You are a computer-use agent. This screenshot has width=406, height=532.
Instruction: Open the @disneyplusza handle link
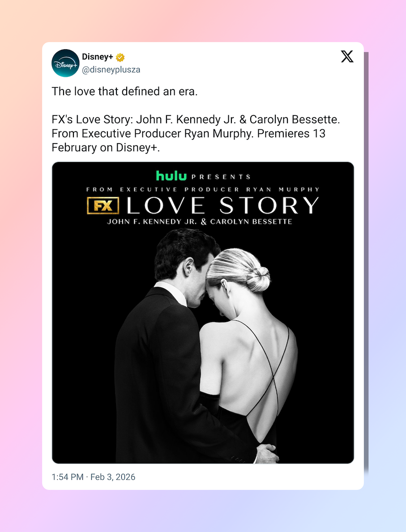[x=111, y=69]
